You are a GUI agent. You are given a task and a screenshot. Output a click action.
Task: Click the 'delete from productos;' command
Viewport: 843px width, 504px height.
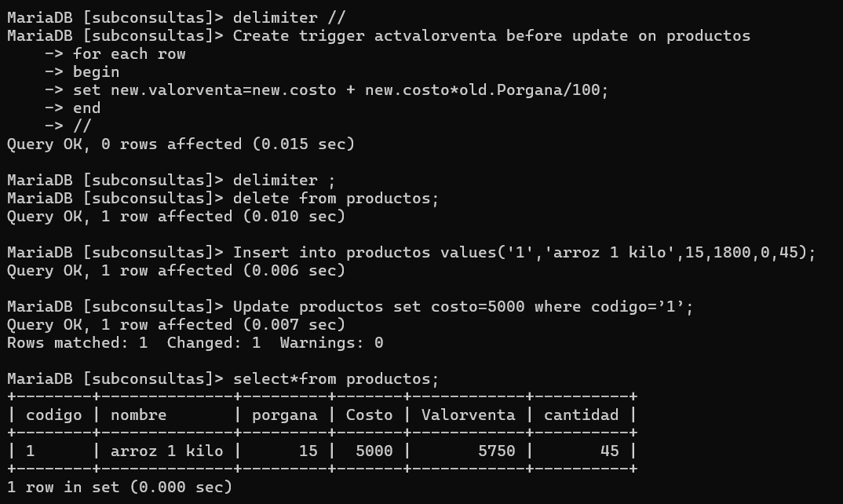[x=336, y=199]
